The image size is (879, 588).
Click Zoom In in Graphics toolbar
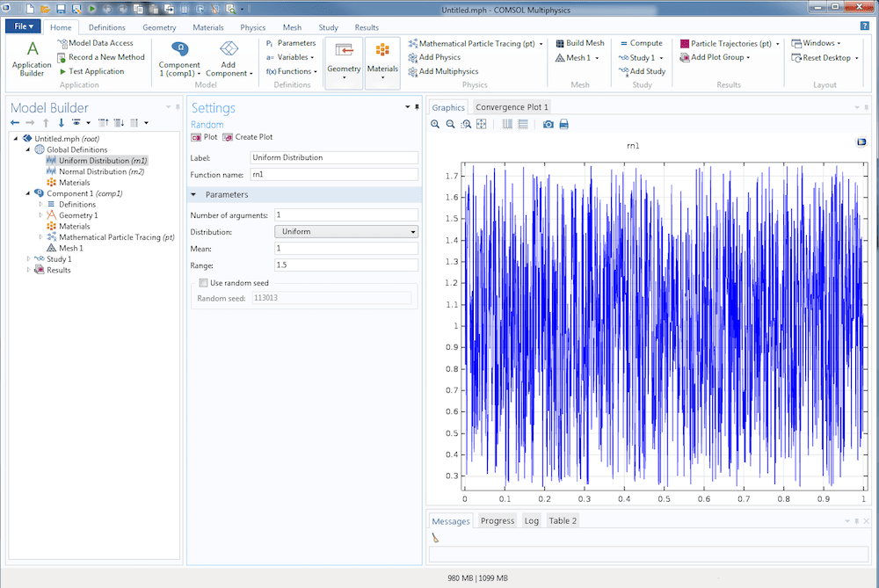click(x=436, y=125)
